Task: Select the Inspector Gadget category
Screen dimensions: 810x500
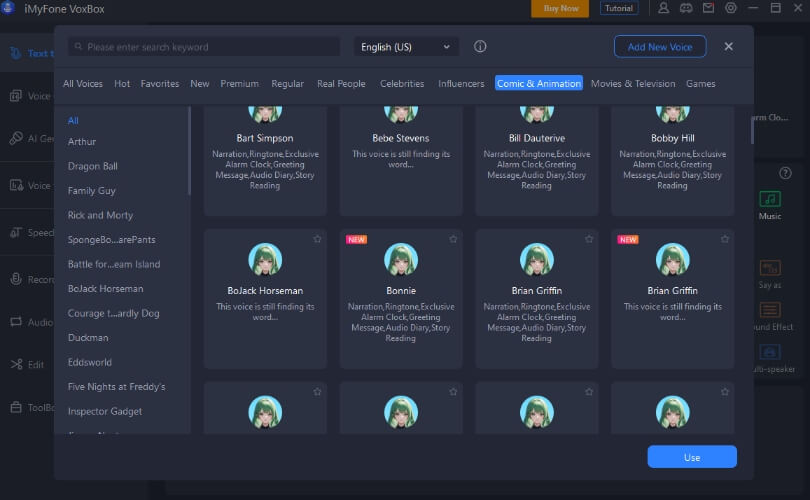Action: click(105, 411)
